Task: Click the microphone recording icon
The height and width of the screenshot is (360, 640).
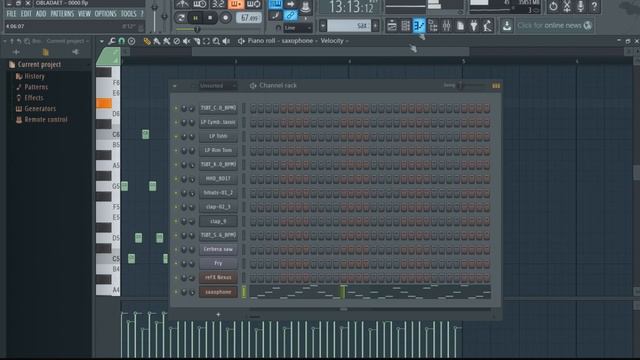Action: coord(581,7)
